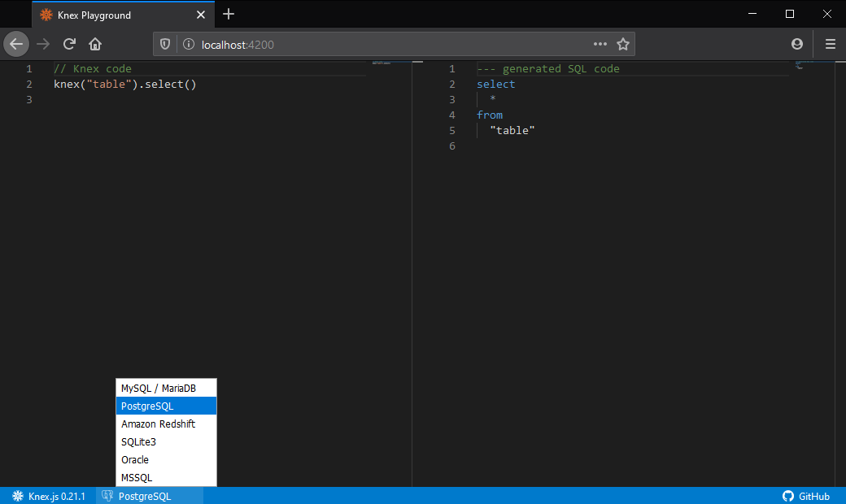Click the browser back arrow button
Image resolution: width=846 pixels, height=504 pixels.
point(16,44)
